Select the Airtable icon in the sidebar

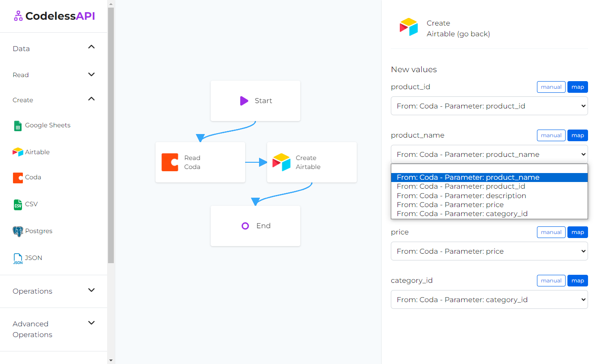[17, 152]
